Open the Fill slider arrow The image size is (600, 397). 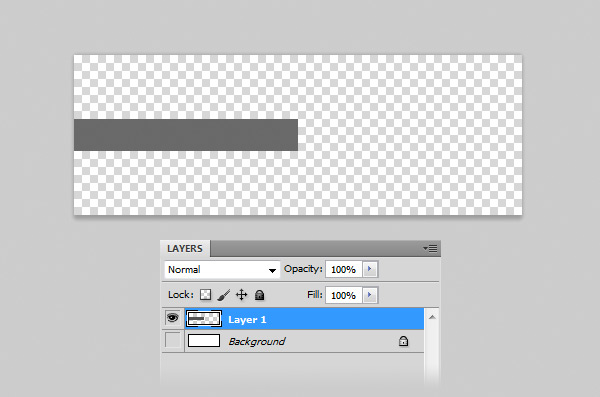[370, 295]
